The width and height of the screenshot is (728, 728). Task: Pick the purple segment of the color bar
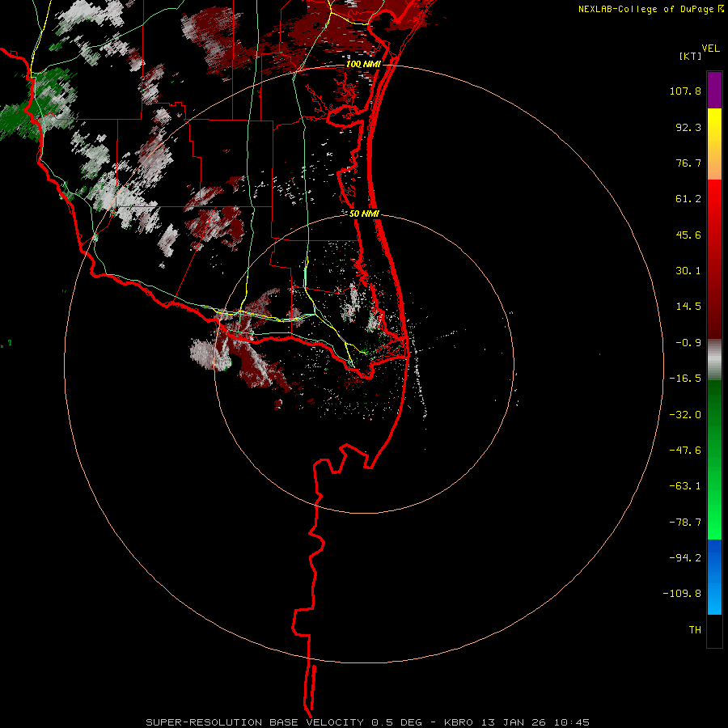(x=714, y=90)
